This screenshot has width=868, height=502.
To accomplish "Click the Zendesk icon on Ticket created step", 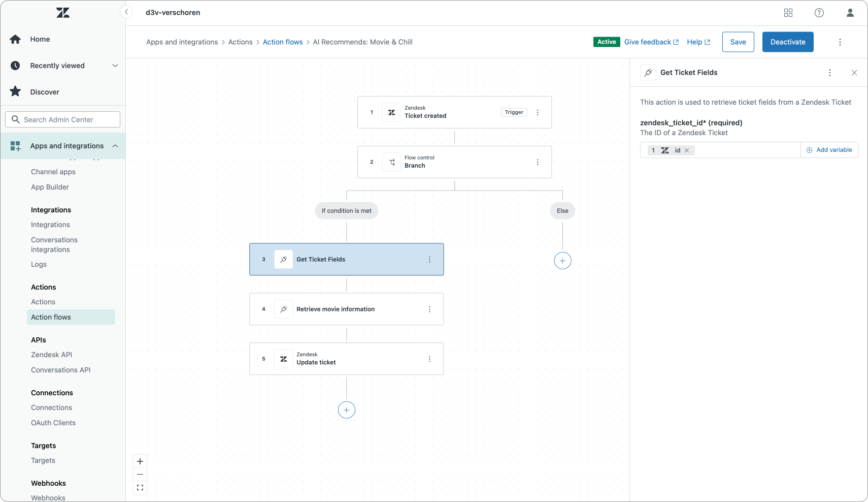I will point(391,112).
